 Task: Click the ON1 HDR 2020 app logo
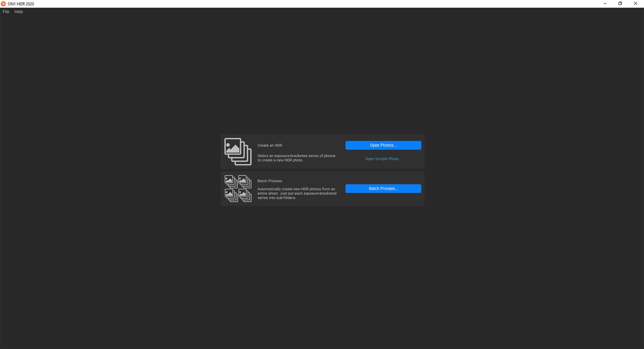(x=4, y=4)
